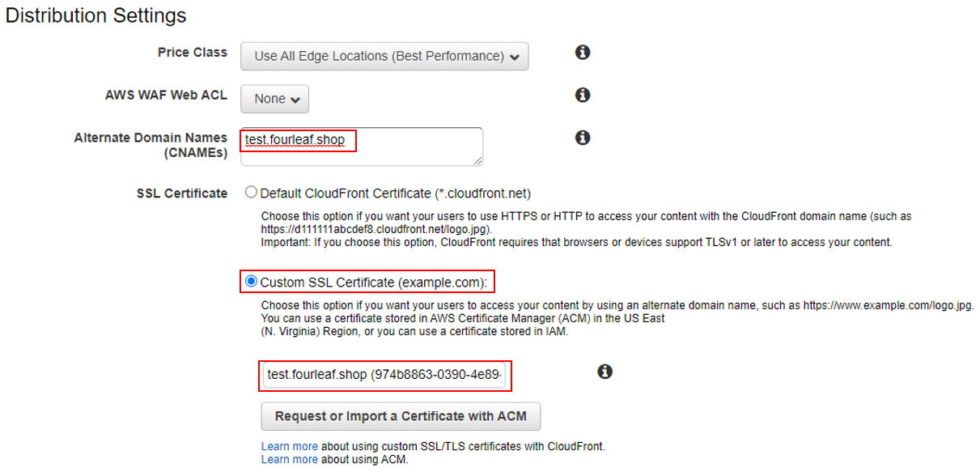The width and height of the screenshot is (980, 472).
Task: Click the d111111abcdef8.cloudfront.net/logo.jpg example text
Action: click(x=376, y=229)
